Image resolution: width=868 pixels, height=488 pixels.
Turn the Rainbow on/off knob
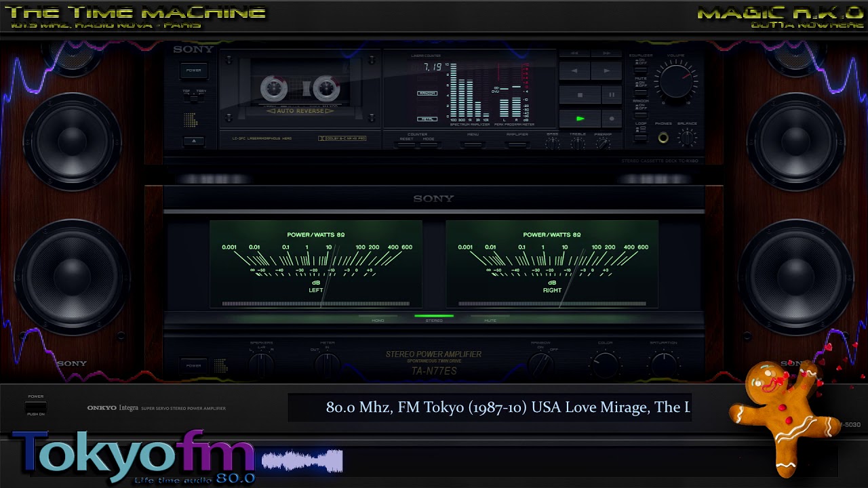point(540,365)
